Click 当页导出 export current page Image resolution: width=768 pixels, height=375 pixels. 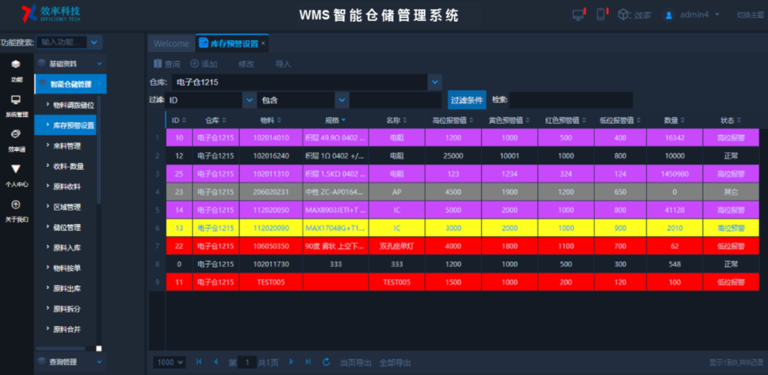[x=356, y=363]
